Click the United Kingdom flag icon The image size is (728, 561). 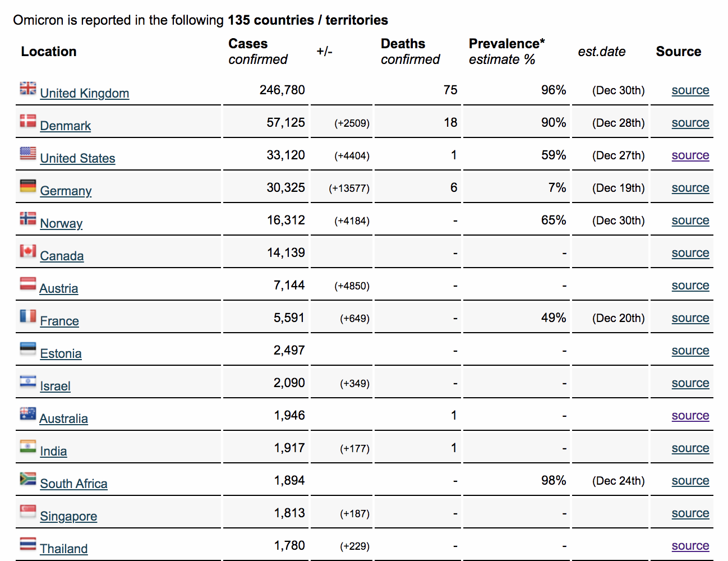point(28,88)
